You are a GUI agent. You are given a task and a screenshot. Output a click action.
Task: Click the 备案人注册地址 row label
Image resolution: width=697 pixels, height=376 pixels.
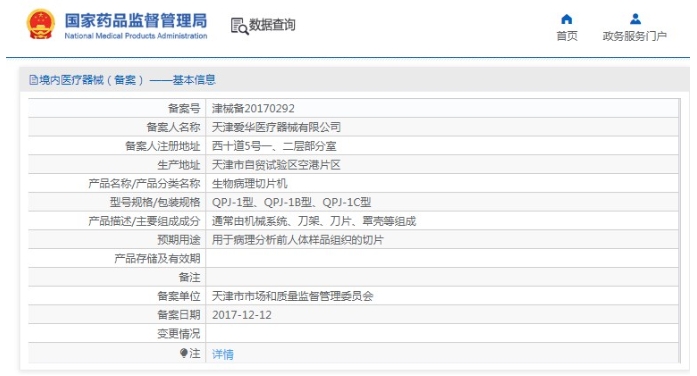tap(163, 146)
